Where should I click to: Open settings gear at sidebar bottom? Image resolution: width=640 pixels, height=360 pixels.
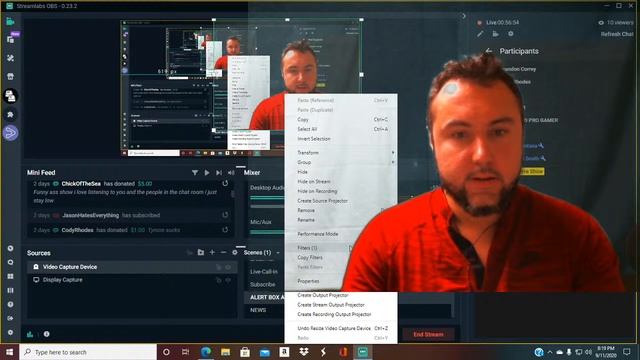(x=11, y=332)
